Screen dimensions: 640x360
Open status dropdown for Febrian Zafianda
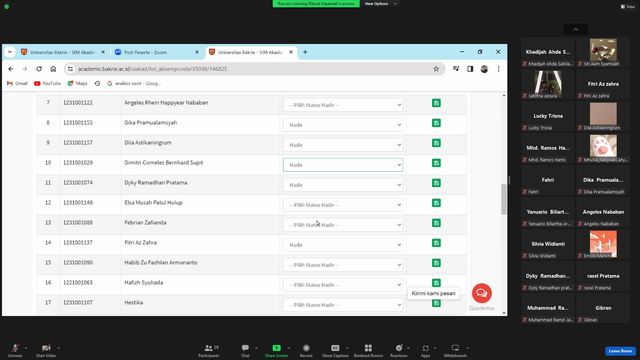pyautogui.click(x=343, y=225)
